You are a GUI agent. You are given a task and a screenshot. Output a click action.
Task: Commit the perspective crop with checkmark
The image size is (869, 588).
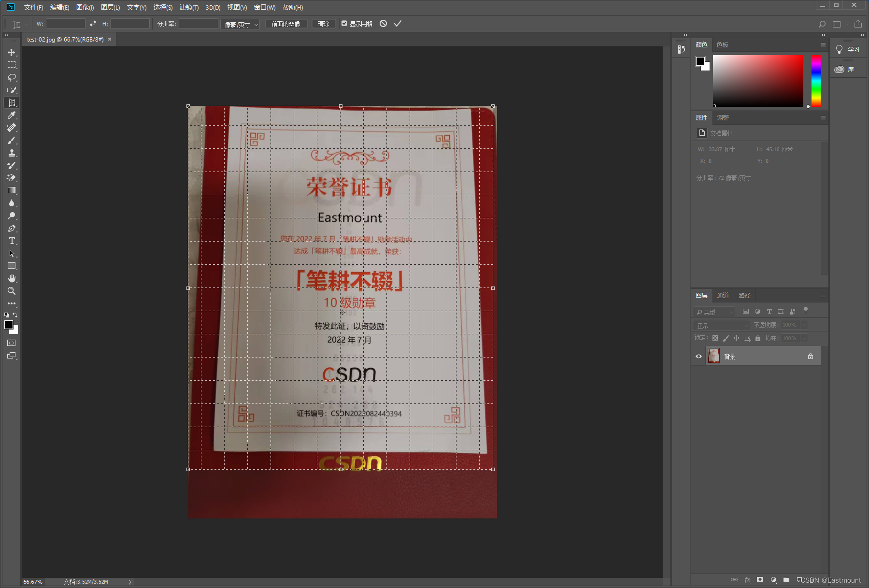[398, 24]
